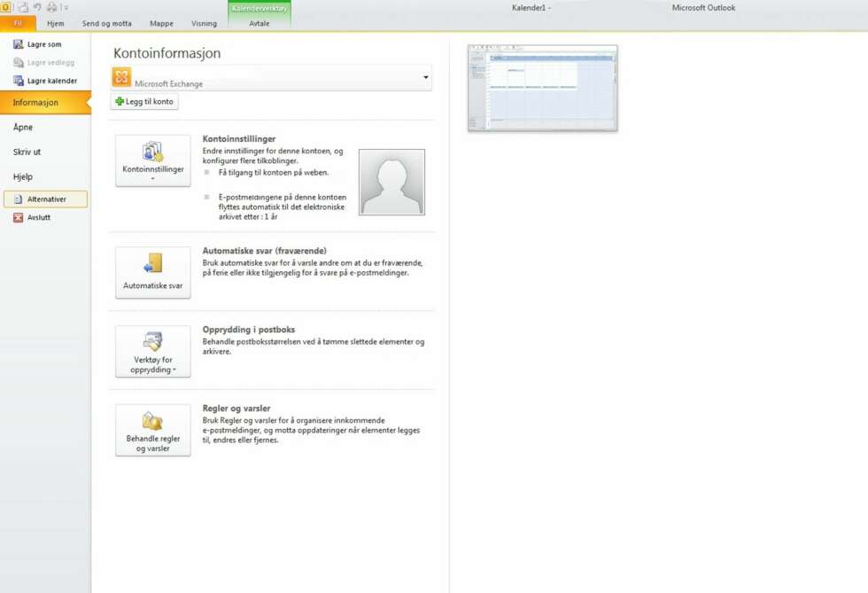Switch to the Visning tab
This screenshot has width=868, height=593.
click(205, 23)
